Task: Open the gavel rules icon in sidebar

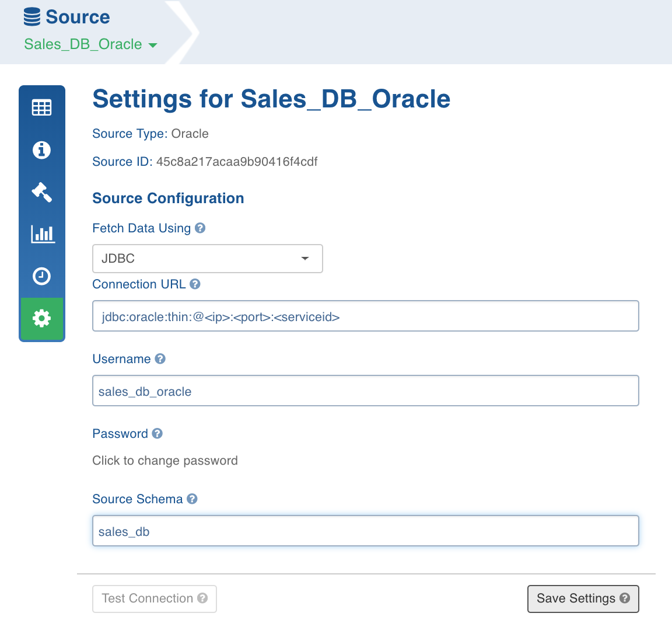Action: 41,191
